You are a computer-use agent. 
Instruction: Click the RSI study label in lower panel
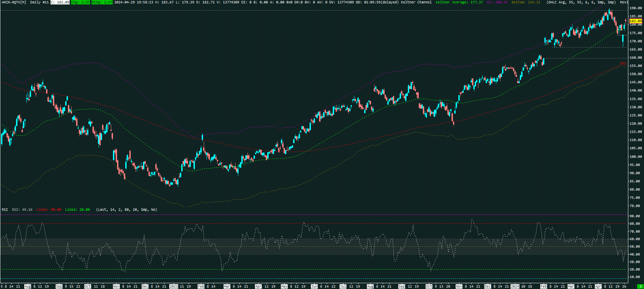pos(5,210)
